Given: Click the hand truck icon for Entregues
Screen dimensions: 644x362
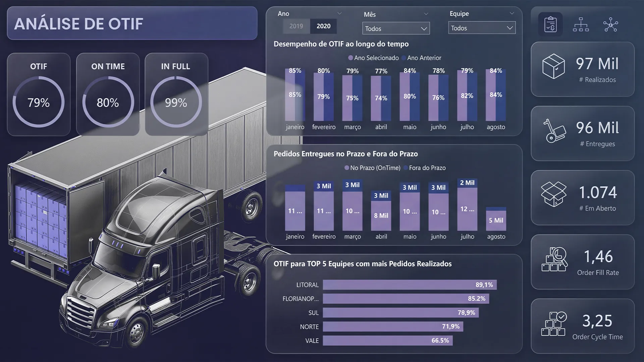Looking at the screenshot, I should click(x=554, y=131).
